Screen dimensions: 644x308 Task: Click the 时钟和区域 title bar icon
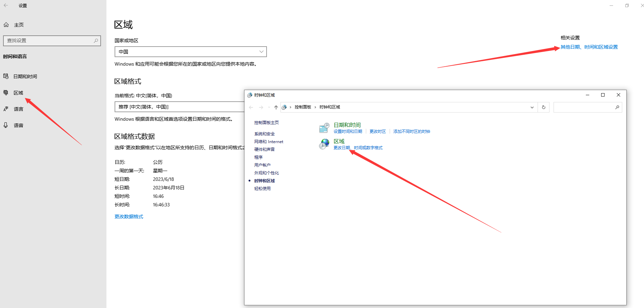(250, 95)
